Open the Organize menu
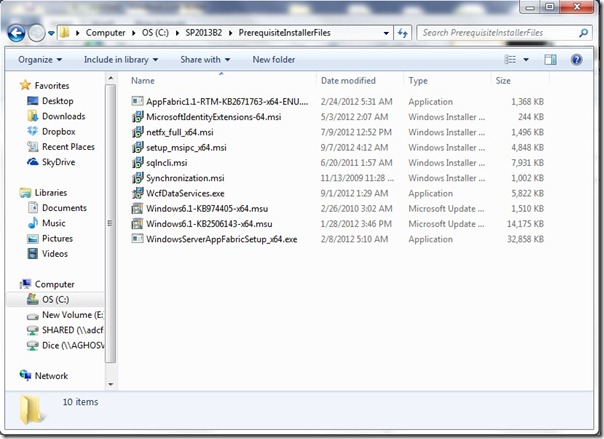 tap(40, 60)
